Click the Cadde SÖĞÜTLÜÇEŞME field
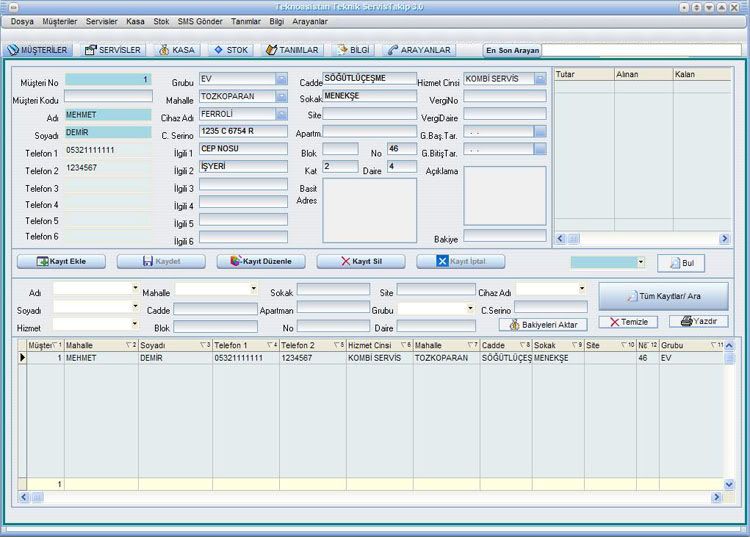 (x=369, y=78)
